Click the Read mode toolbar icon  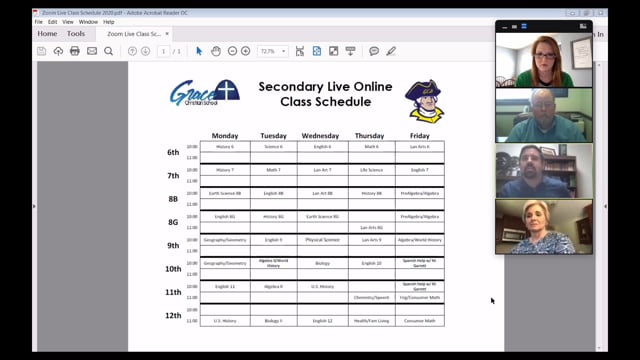point(350,51)
